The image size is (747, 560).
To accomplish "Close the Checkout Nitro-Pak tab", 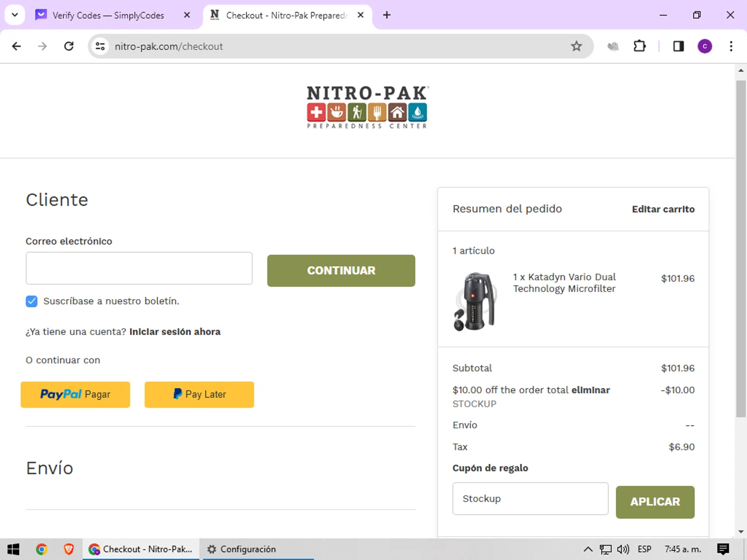I will coord(361,15).
